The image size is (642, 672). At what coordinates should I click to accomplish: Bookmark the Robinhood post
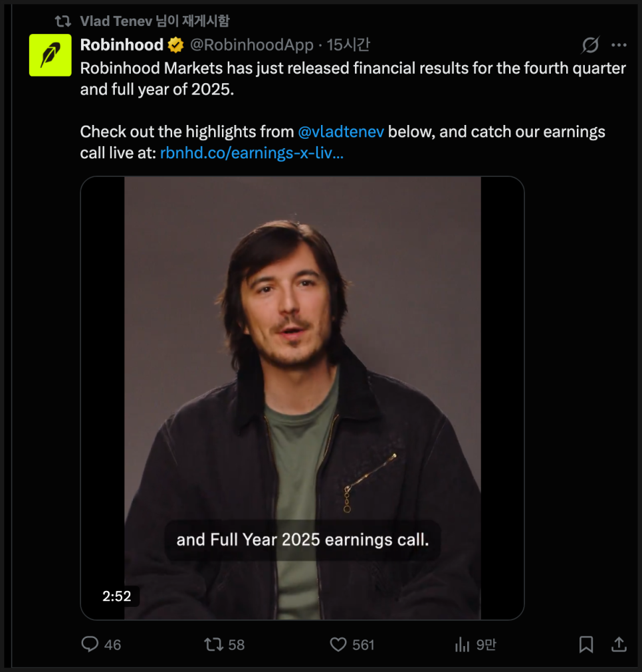click(586, 644)
